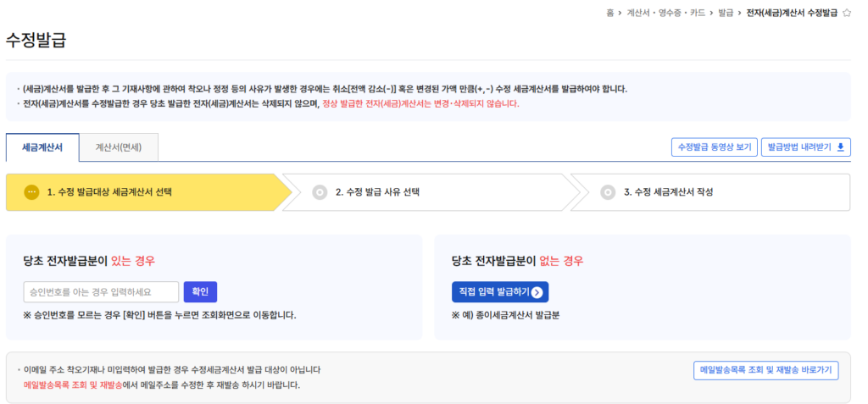The height and width of the screenshot is (404, 868).
Task: Switch to the 세금계산서 tab
Action: pyautogui.click(x=42, y=147)
